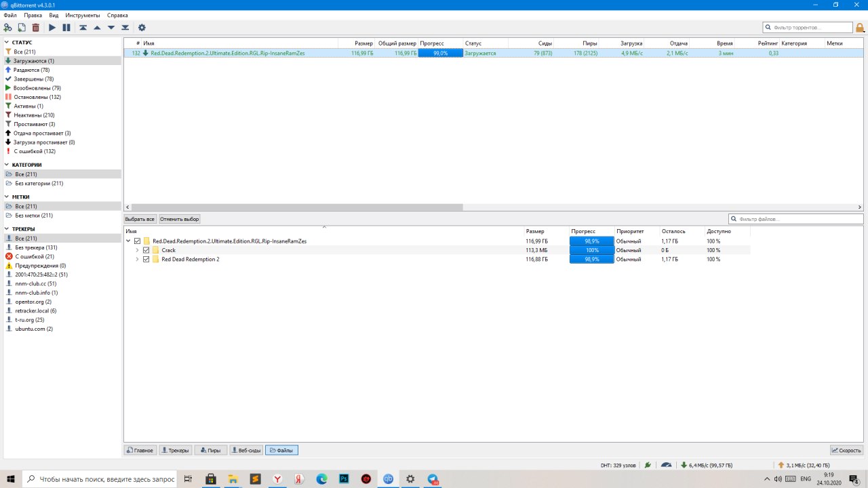Click the torrent filter search field
This screenshot has width=868, height=488.
click(808, 28)
